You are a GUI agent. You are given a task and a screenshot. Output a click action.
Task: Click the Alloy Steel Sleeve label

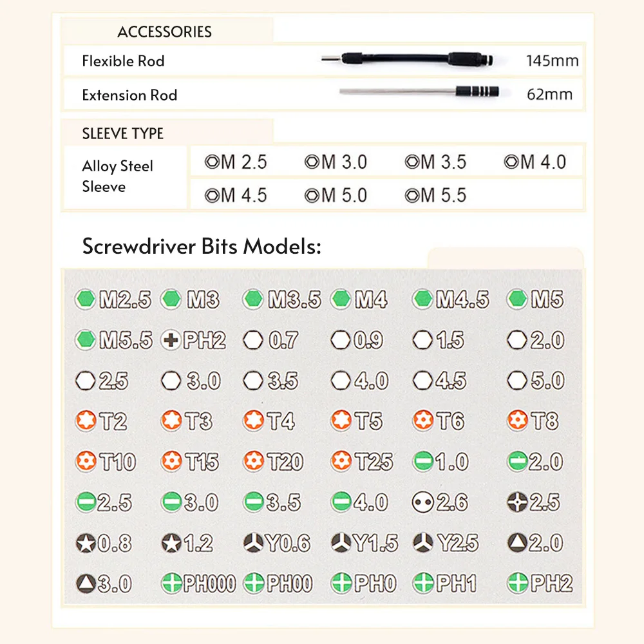point(117,176)
